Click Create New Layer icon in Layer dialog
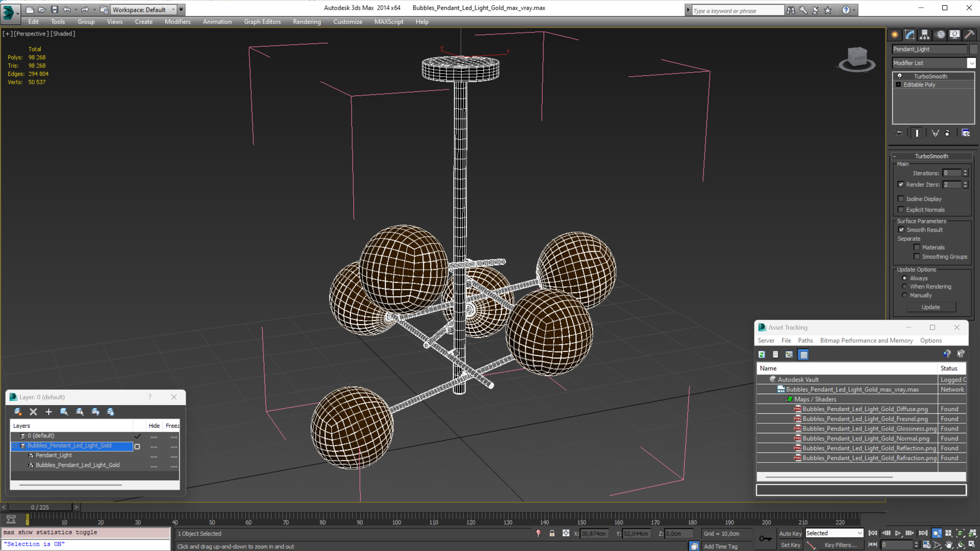Image resolution: width=980 pixels, height=551 pixels. pos(18,411)
